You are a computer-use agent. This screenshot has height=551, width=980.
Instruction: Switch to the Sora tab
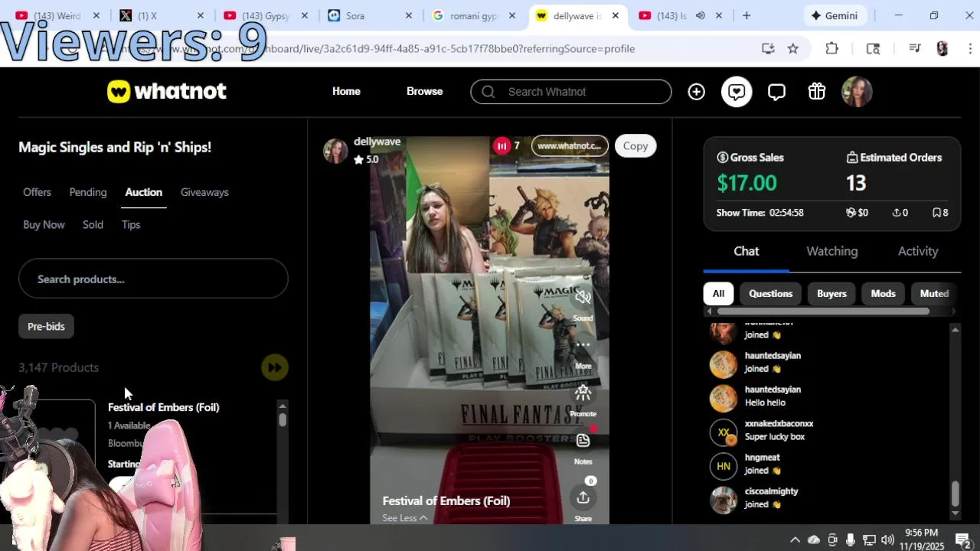coord(371,15)
